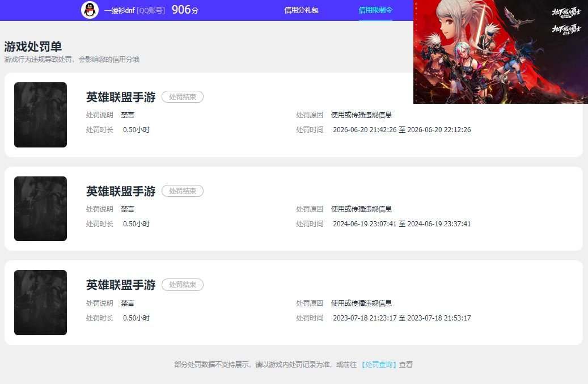588x384 pixels.
Task: Click the 游戏处罚单 heading
Action: coord(33,47)
